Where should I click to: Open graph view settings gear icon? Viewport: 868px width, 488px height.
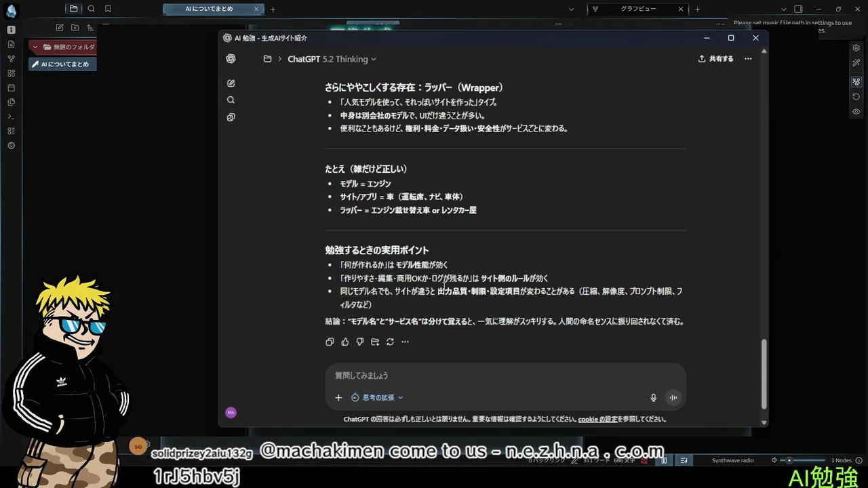point(856,48)
